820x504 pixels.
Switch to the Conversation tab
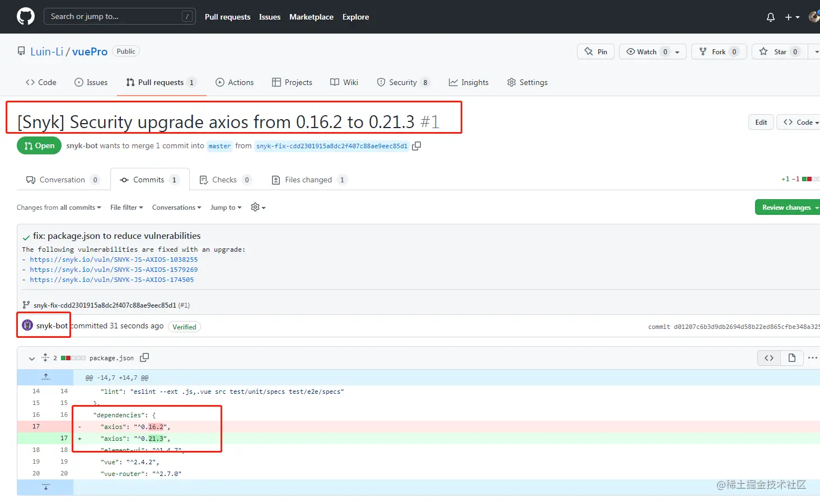[63, 180]
